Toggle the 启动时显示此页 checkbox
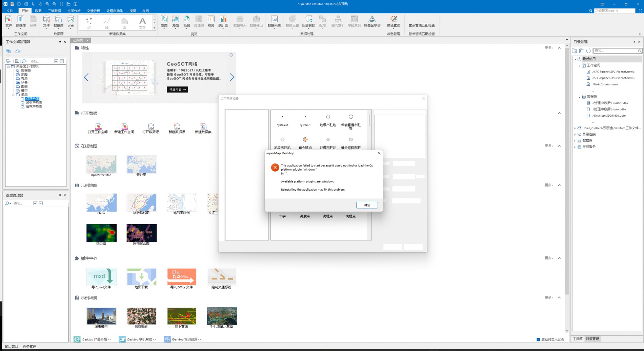The height and width of the screenshot is (351, 644). click(538, 339)
